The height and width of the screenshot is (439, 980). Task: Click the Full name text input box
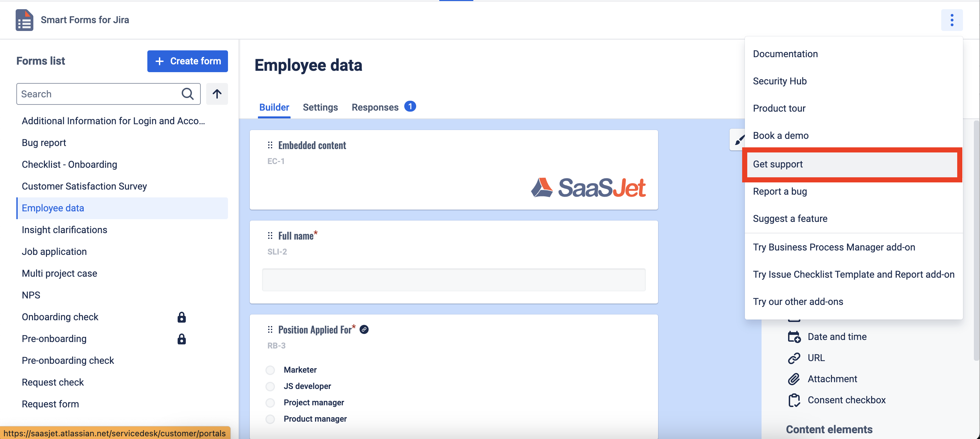(453, 280)
